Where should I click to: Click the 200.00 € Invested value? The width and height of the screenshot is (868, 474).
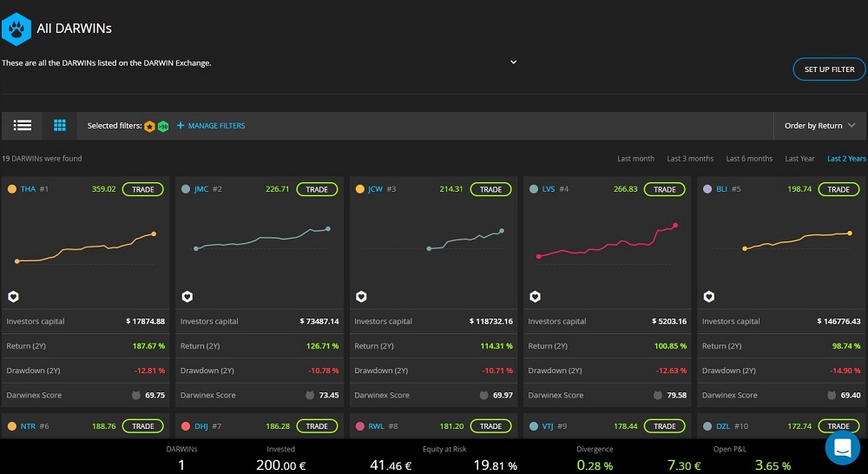click(280, 464)
